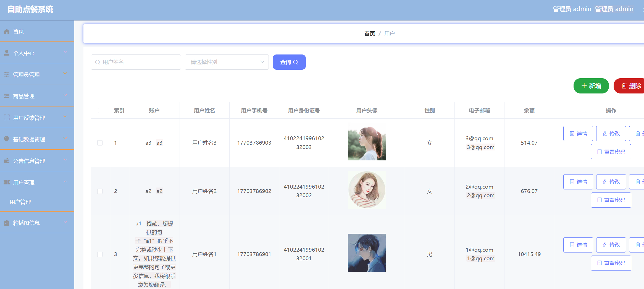Viewport: 644px width, 289px height.
Task: Expand the 用户管理 sidebar section
Action: point(37,182)
